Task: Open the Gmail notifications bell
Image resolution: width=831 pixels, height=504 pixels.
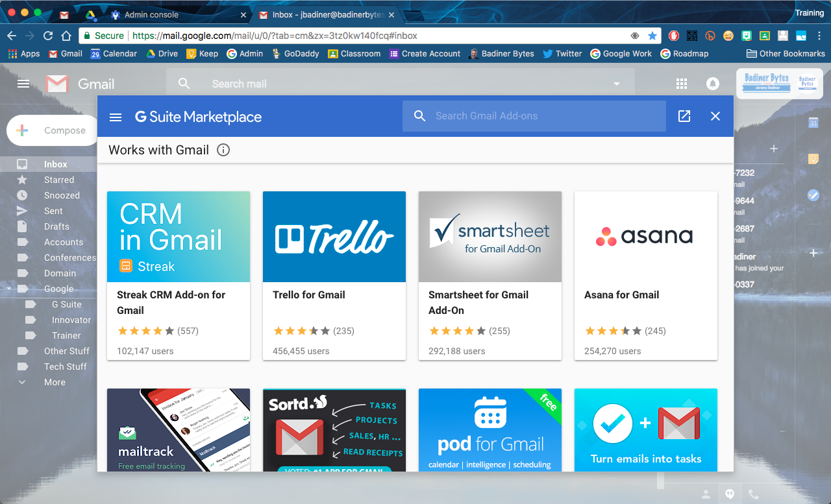Action: [x=713, y=84]
